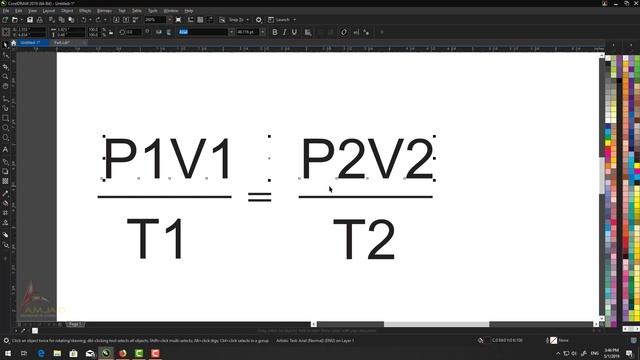
Task: Select the Text tool (A icon)
Action: [5, 149]
